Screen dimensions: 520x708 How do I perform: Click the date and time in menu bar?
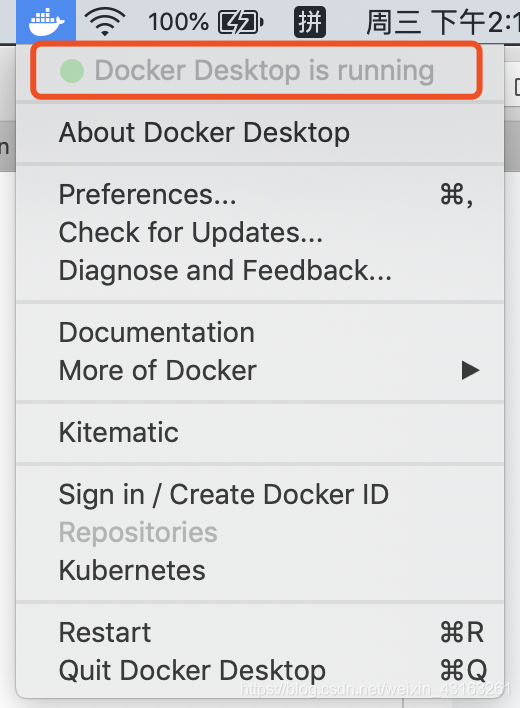[443, 22]
